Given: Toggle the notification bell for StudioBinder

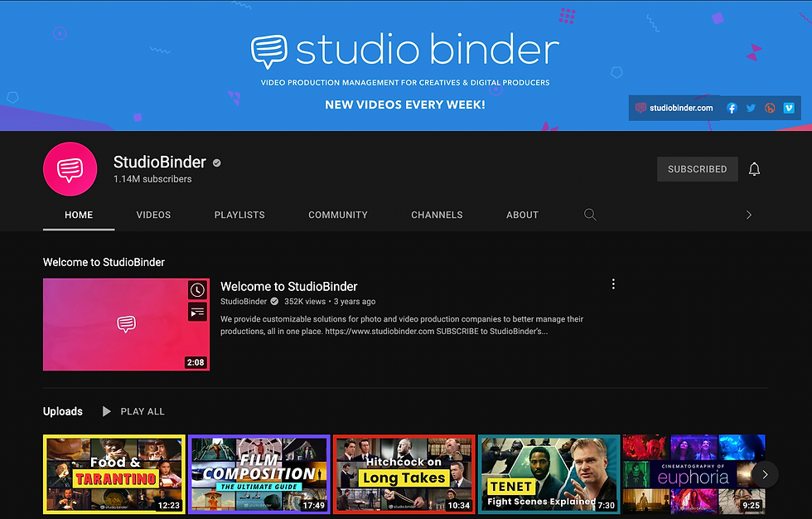Looking at the screenshot, I should 754,169.
